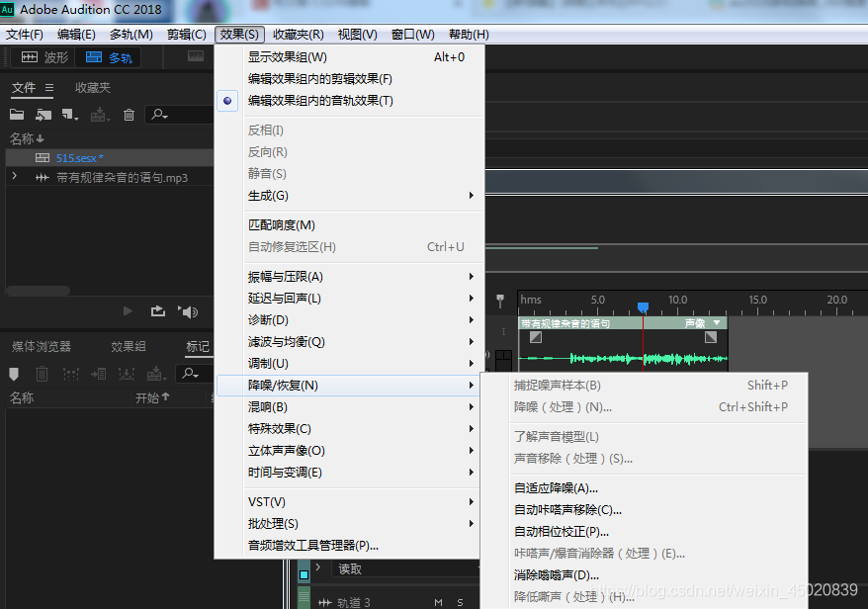Image resolution: width=868 pixels, height=609 pixels.
Task: Click the trash icon in Files panel
Action: pyautogui.click(x=129, y=115)
